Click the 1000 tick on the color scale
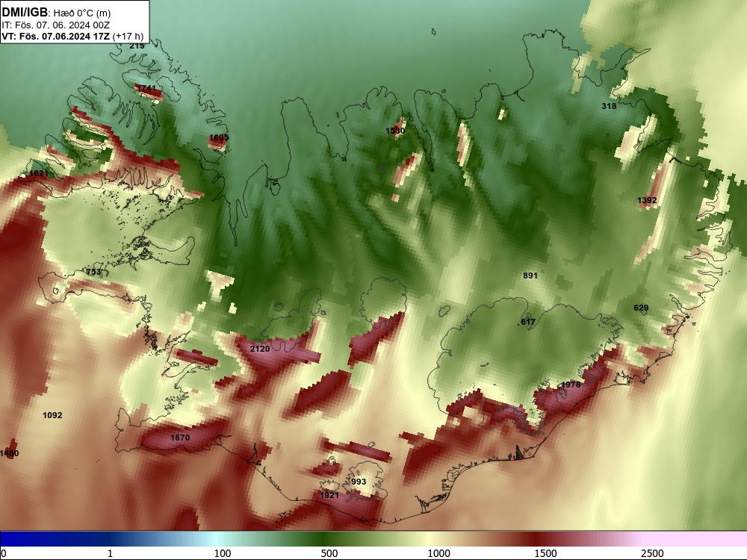This screenshot has width=747, height=560. (438, 553)
